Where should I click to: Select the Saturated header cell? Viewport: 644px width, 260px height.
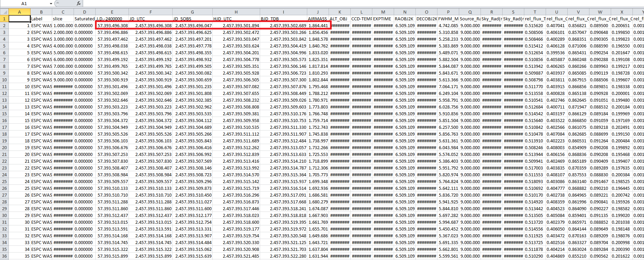tap(84, 19)
